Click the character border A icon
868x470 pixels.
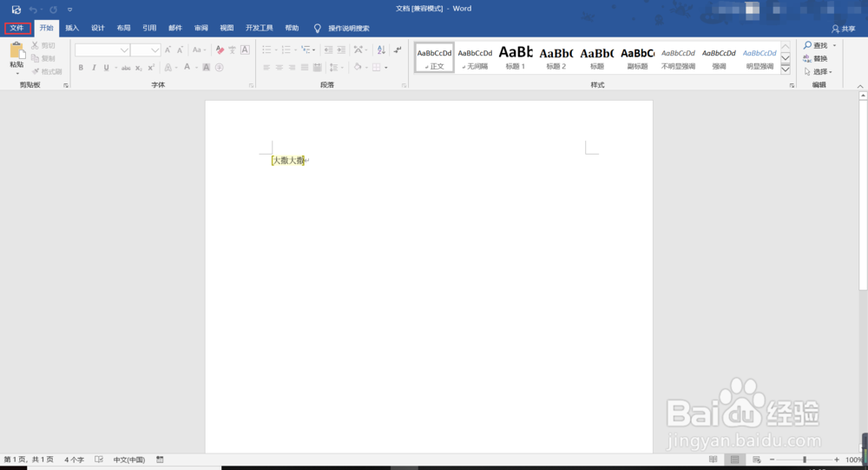click(245, 50)
